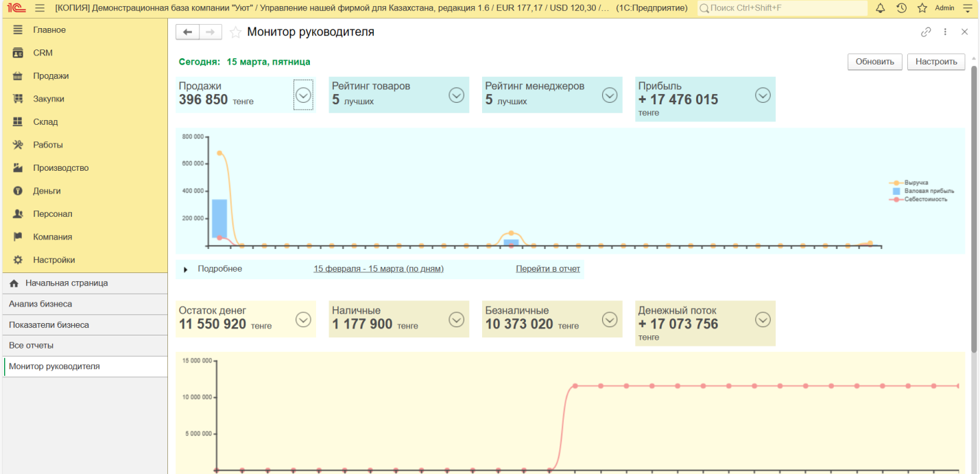Open the history clock icon
Screen dimensions: 980x474
coord(901,8)
